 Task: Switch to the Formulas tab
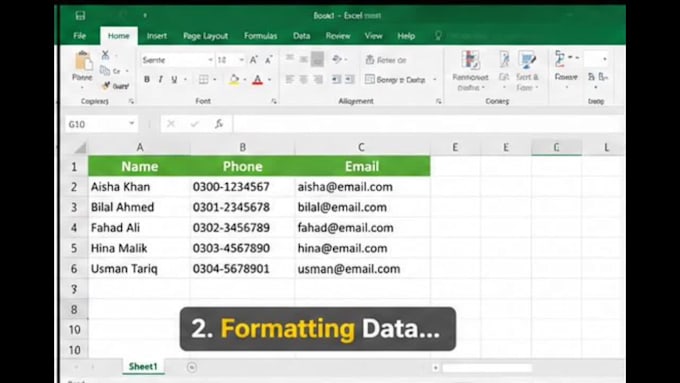[260, 36]
